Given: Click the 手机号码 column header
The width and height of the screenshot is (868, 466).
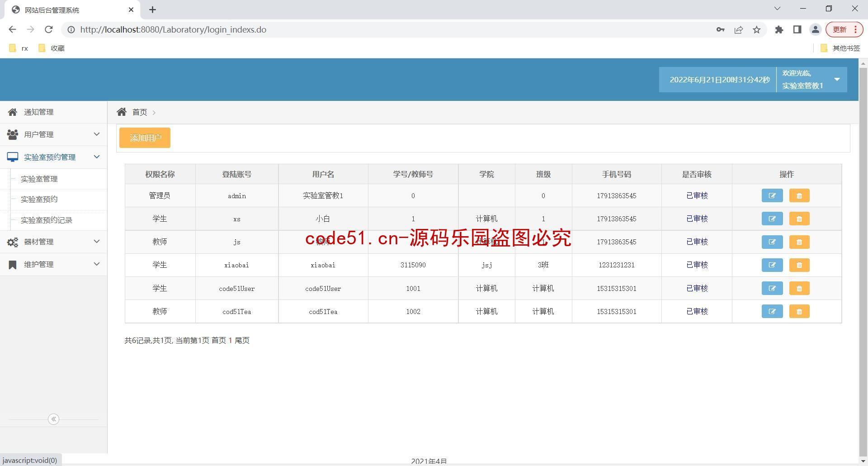Looking at the screenshot, I should (616, 174).
